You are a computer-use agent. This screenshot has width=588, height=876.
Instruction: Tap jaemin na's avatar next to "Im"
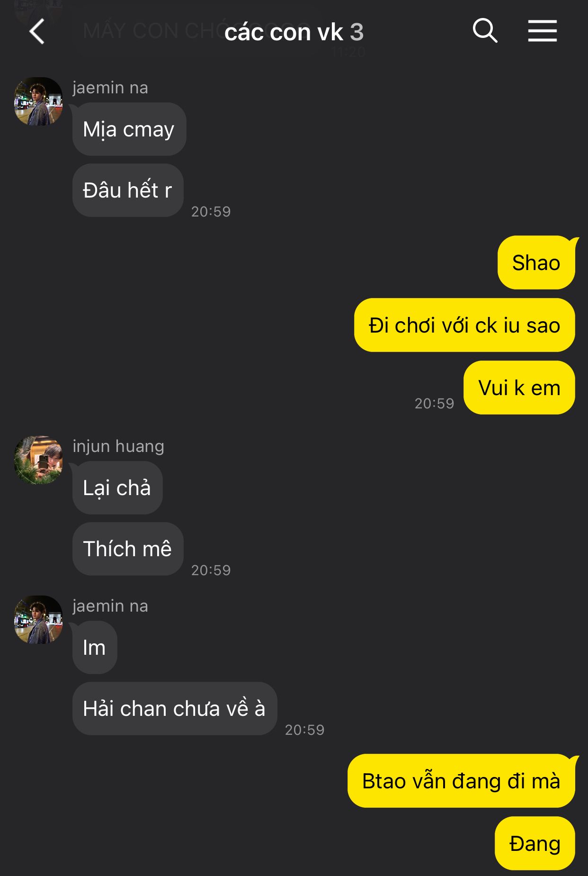coord(38,620)
